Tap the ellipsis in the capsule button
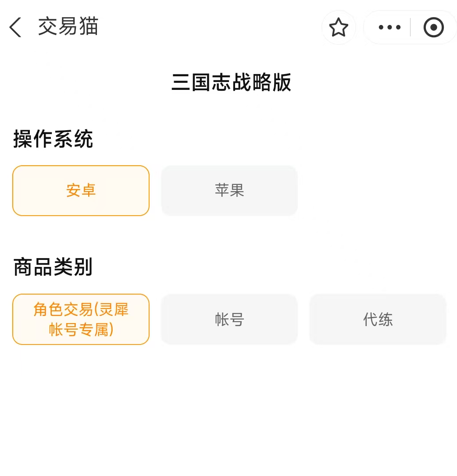 click(x=389, y=27)
